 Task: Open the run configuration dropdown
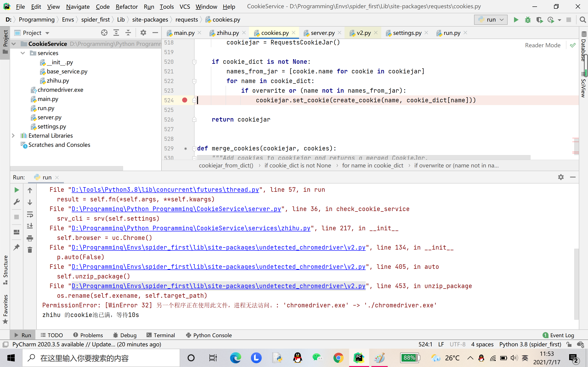pos(491,20)
